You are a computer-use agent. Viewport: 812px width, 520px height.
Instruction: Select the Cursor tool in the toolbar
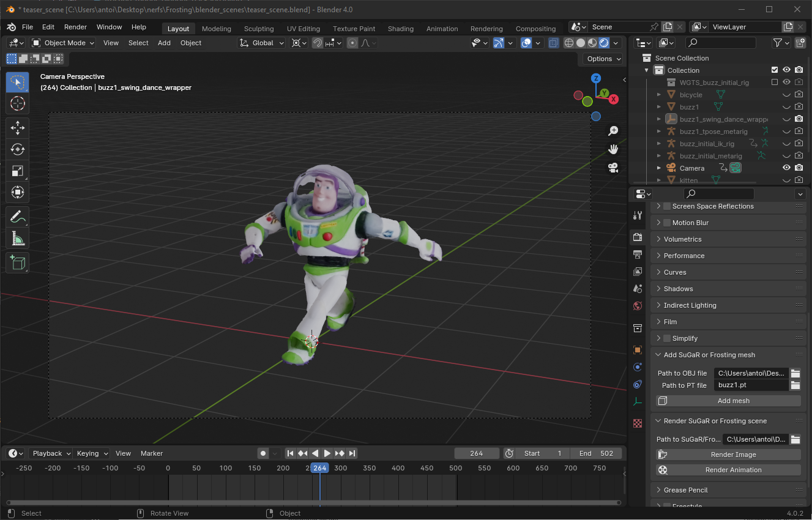pyautogui.click(x=17, y=103)
